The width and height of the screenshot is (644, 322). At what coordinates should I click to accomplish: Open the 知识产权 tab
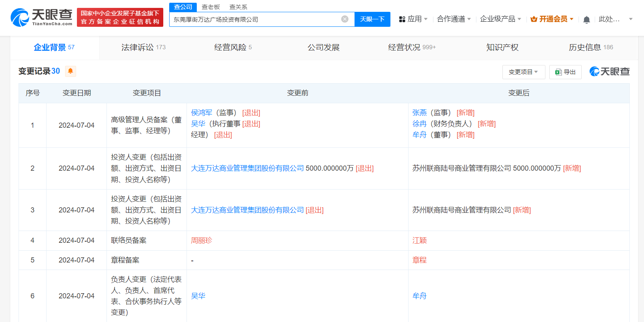tap(502, 47)
